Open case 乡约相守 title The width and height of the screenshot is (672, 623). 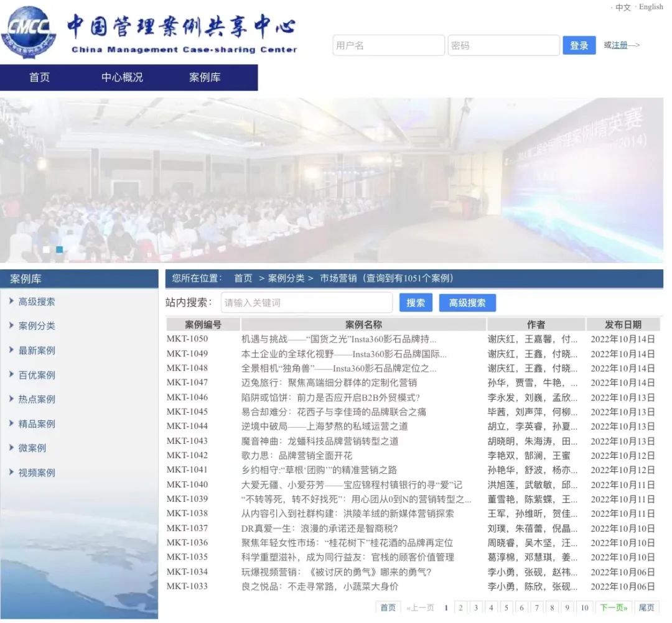[x=319, y=470]
